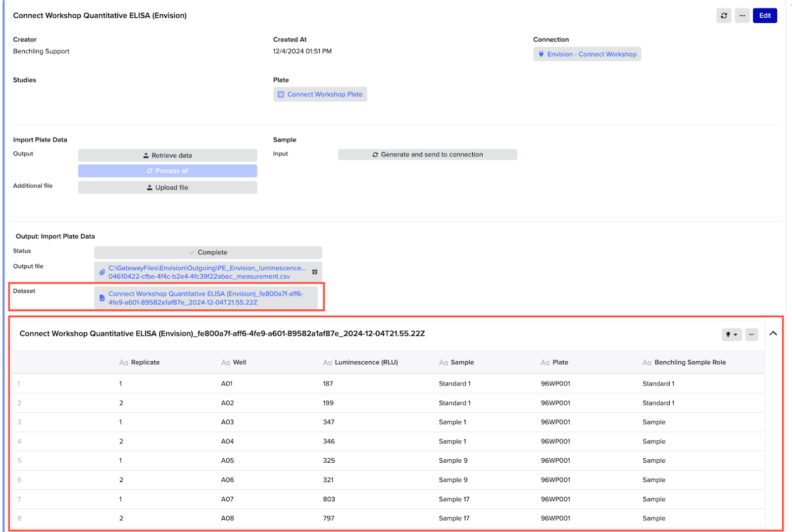Viewport: 792px width, 532px height.
Task: Select well cell A07
Action: [x=227, y=499]
